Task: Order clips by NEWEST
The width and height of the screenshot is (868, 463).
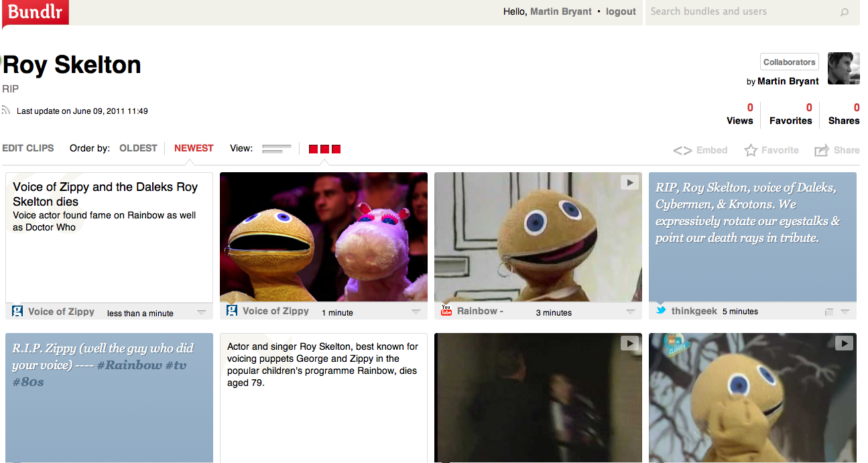Action: pos(194,148)
